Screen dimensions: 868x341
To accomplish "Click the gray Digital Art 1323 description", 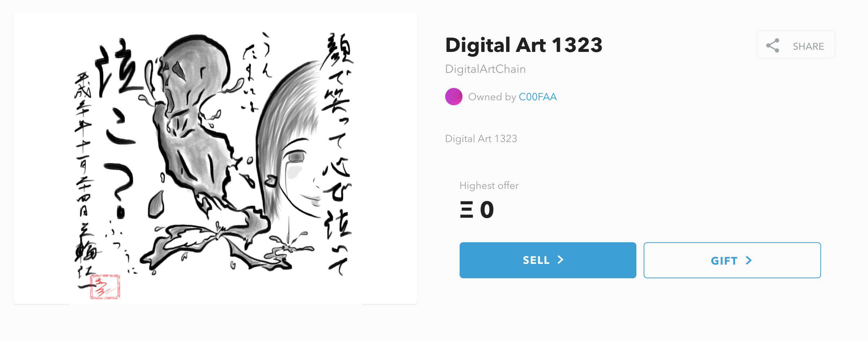I will [481, 139].
